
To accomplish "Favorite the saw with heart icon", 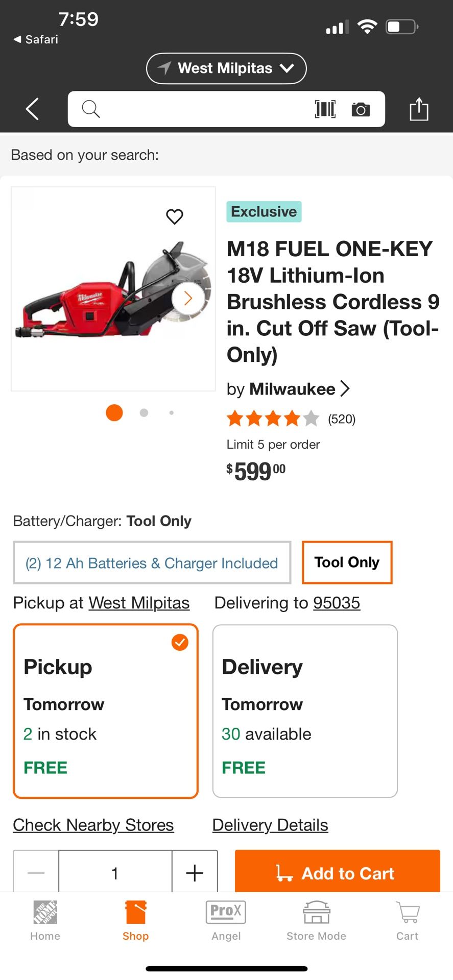I will click(175, 216).
